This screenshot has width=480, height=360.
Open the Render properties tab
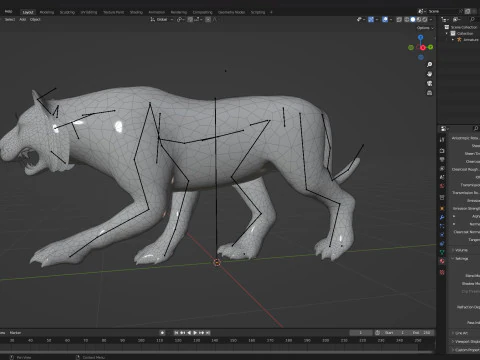coord(442,151)
